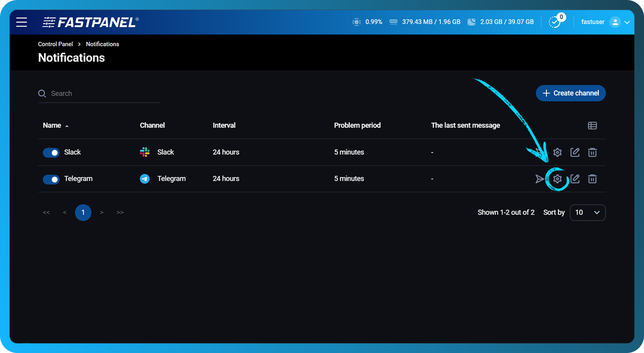Expand the rows-per-page dropdown showing 10
This screenshot has height=353, width=644.
pyautogui.click(x=587, y=213)
